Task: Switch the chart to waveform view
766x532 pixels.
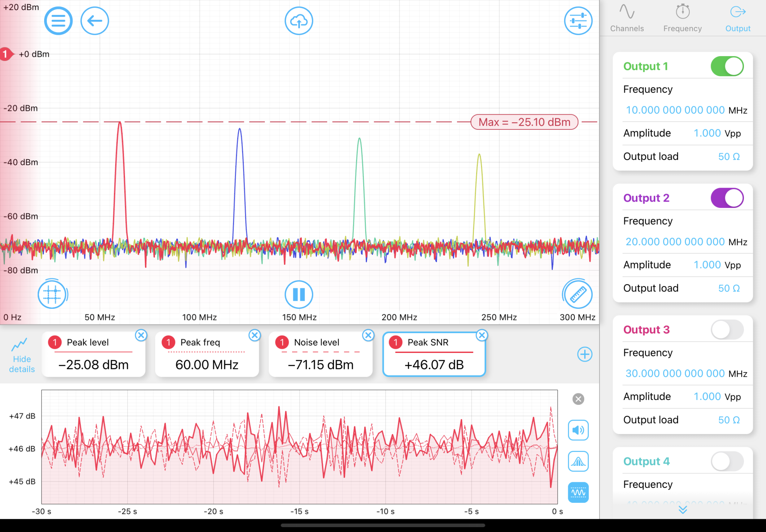Action: (x=578, y=492)
